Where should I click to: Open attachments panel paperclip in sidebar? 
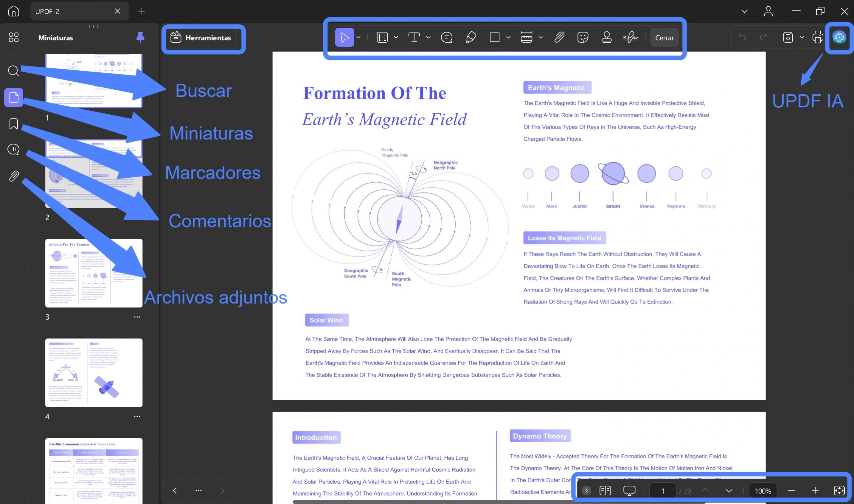(13, 176)
